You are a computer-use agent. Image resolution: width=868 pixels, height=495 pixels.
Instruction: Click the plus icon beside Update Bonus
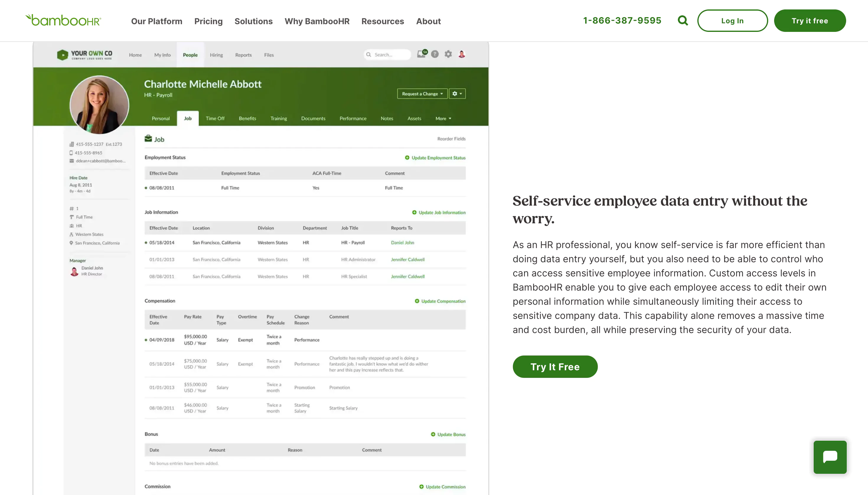click(x=433, y=434)
